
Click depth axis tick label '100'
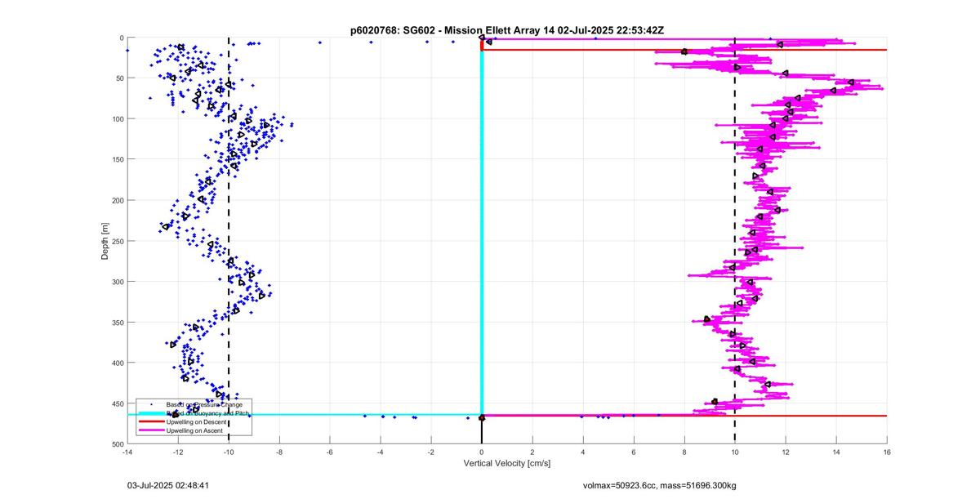[x=118, y=119]
